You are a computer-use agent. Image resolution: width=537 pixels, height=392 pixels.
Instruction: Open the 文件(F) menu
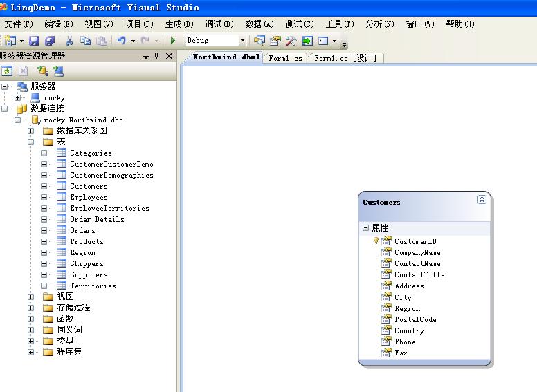19,24
